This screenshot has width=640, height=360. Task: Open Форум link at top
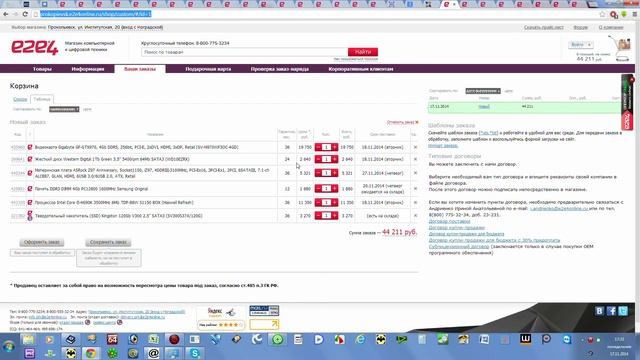(580, 27)
